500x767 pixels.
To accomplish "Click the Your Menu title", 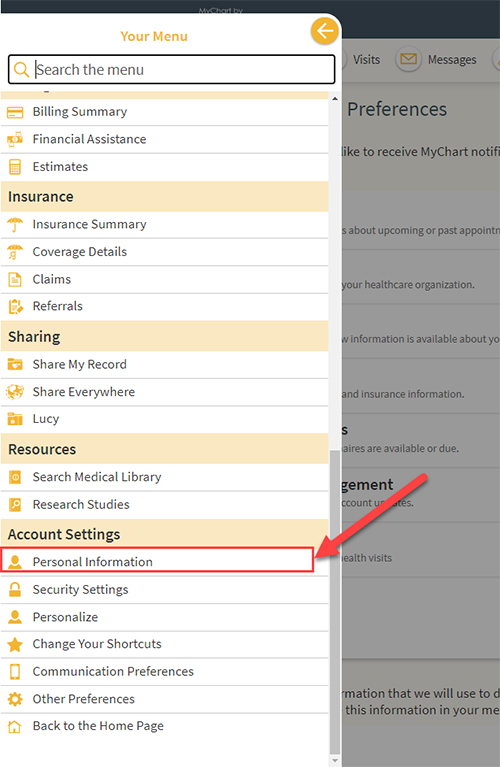I will (x=154, y=36).
